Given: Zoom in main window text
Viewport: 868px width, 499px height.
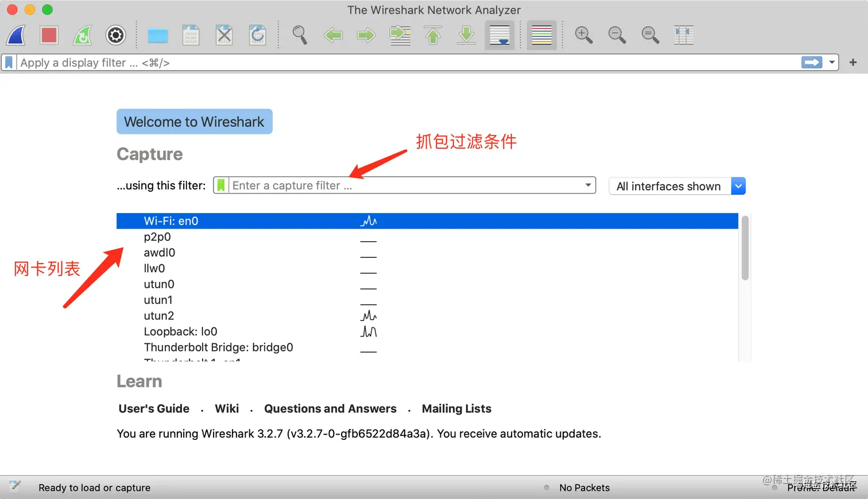Looking at the screenshot, I should (584, 36).
